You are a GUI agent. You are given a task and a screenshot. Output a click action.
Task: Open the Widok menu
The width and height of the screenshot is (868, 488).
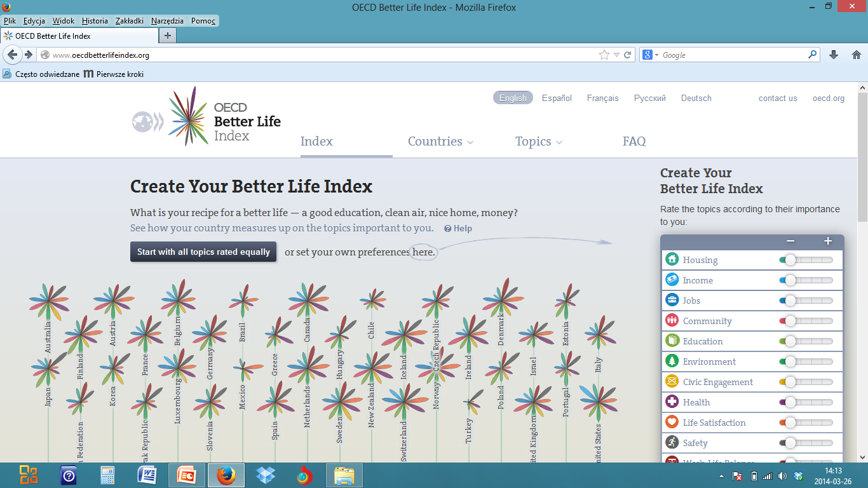(64, 20)
